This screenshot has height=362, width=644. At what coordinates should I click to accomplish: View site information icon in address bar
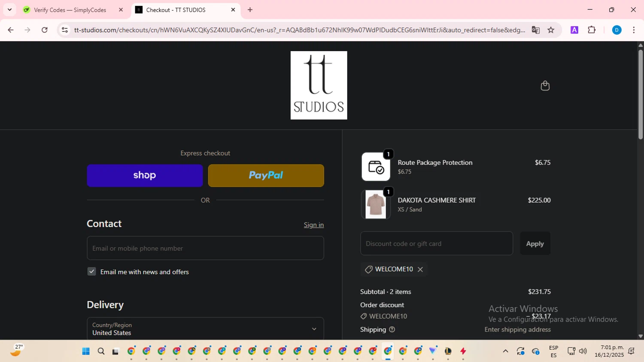pos(65,30)
